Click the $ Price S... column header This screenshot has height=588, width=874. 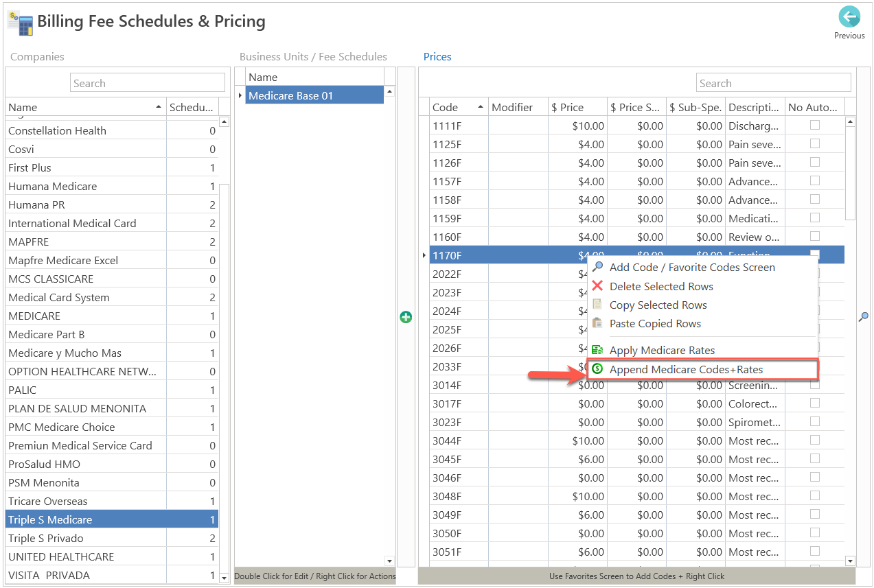tap(636, 107)
